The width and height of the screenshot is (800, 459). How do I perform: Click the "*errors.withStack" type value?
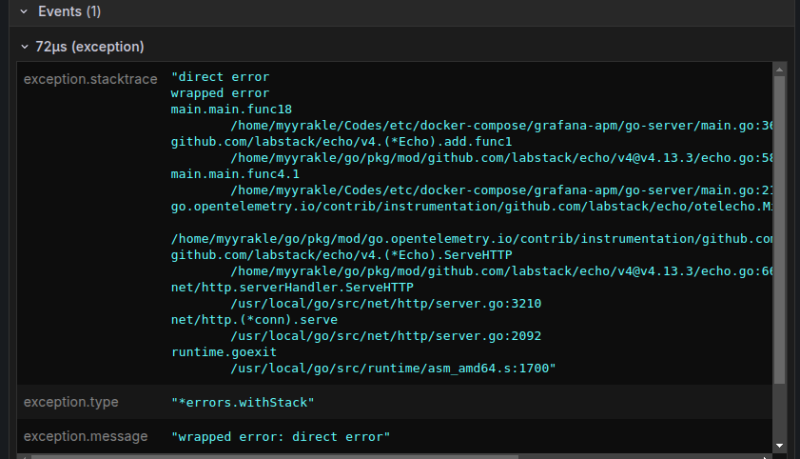coord(243,402)
